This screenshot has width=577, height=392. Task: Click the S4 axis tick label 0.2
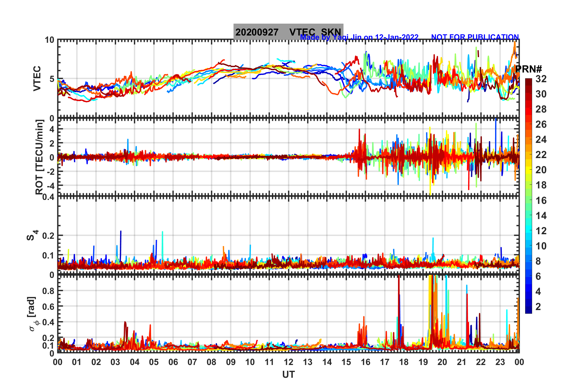click(48, 235)
